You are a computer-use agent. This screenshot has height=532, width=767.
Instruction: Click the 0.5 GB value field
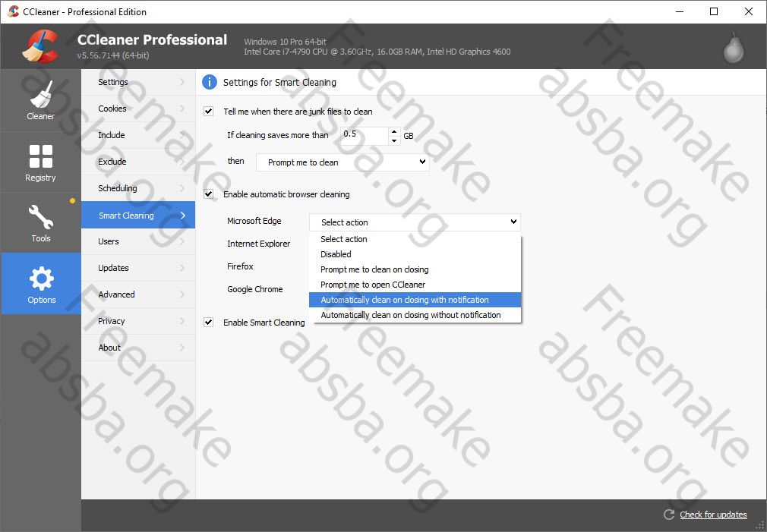click(x=365, y=135)
